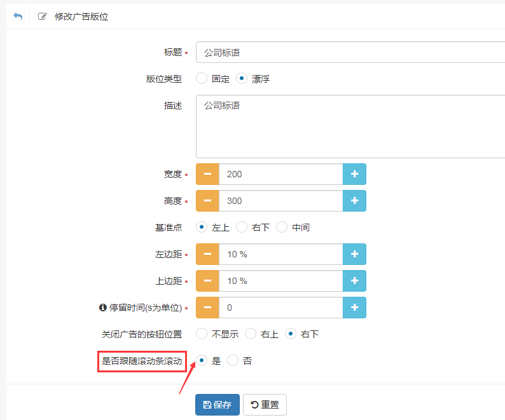This screenshot has width=505, height=420.
Task: Decrease 宽度 with the minus button
Action: 207,174
